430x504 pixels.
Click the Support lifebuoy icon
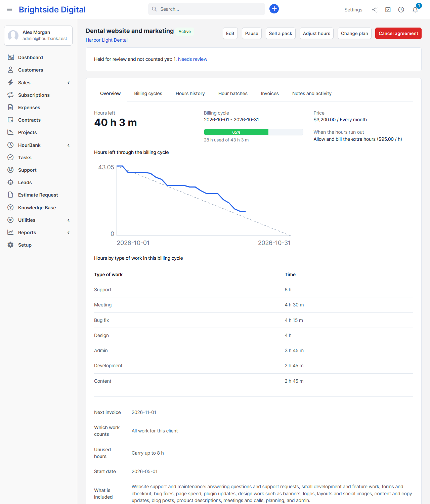click(x=11, y=170)
